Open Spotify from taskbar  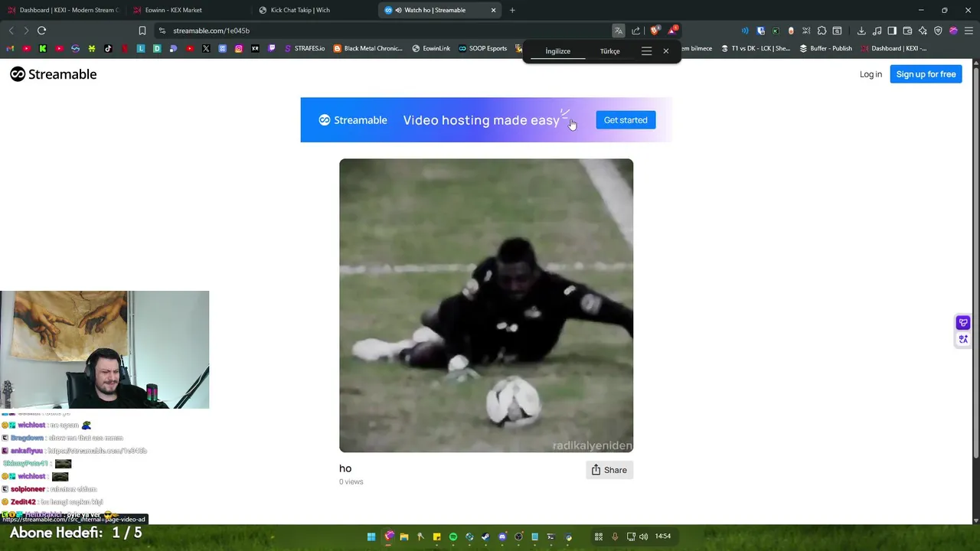453,536
